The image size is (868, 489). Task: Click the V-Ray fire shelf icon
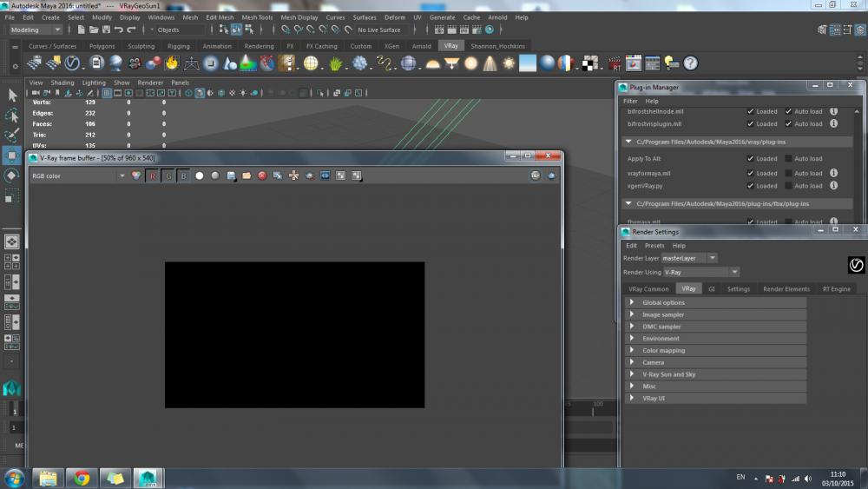pyautogui.click(x=172, y=63)
